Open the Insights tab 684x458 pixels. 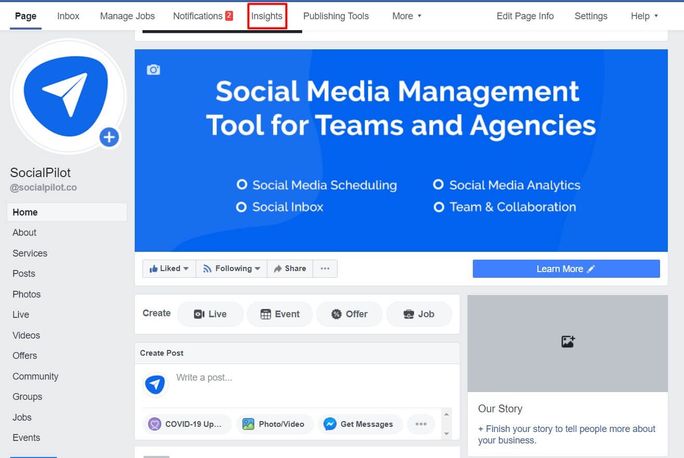point(267,16)
